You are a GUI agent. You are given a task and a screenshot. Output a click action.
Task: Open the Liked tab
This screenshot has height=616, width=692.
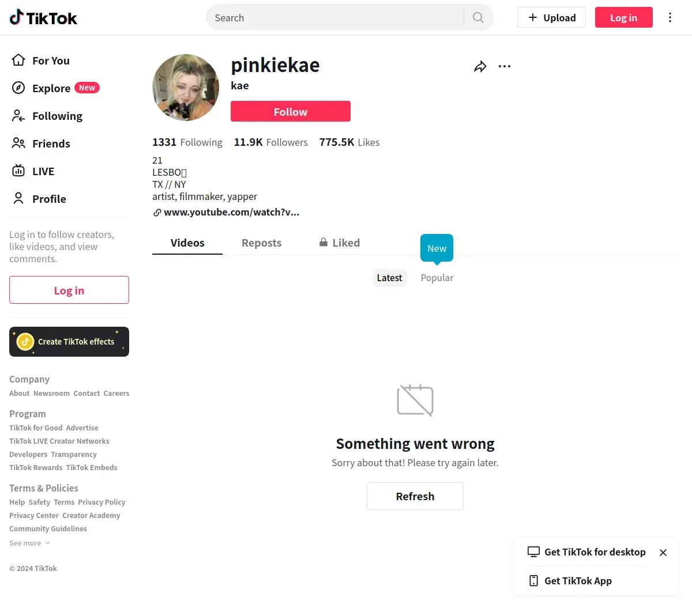(x=340, y=243)
